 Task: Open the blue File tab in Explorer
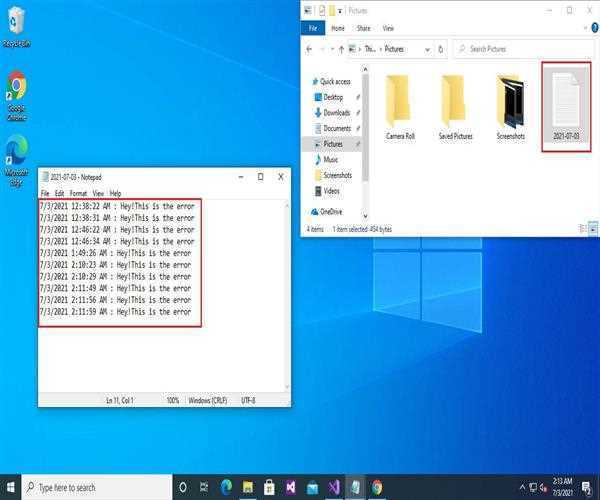pyautogui.click(x=312, y=29)
